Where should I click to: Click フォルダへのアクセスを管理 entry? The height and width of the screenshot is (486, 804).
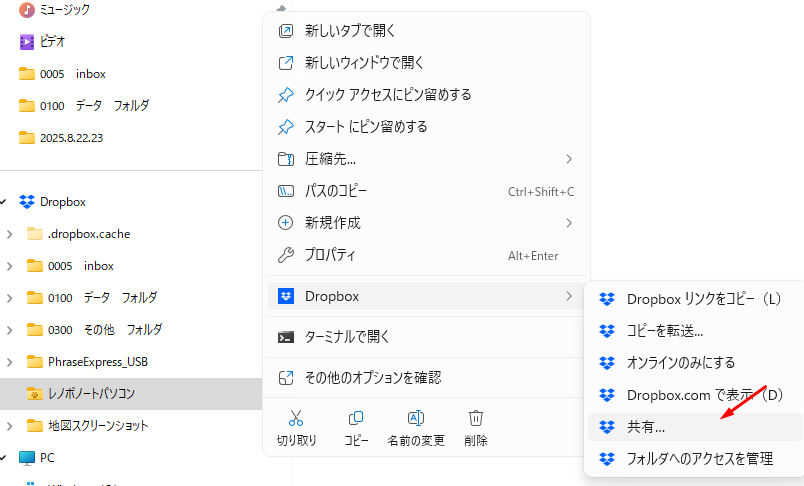coord(699,459)
